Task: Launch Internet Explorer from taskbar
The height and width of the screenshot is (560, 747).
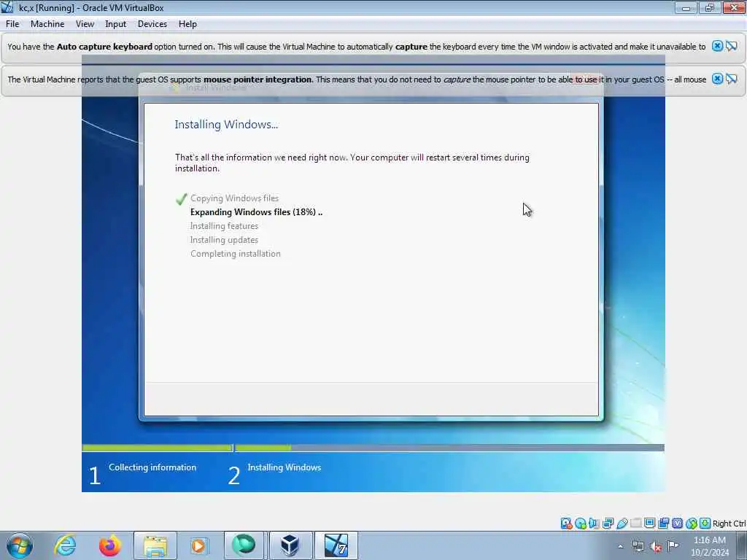Action: [65, 545]
